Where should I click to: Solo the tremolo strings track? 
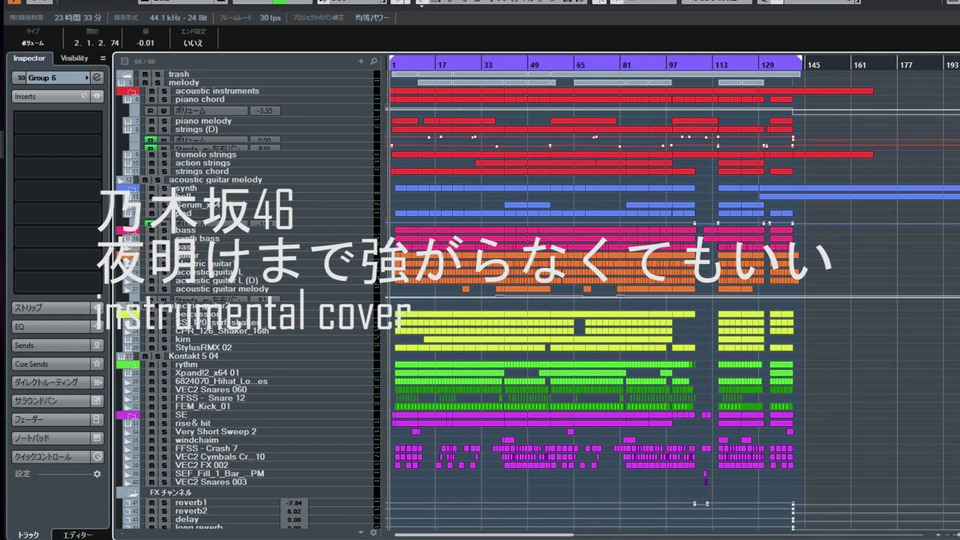[164, 155]
